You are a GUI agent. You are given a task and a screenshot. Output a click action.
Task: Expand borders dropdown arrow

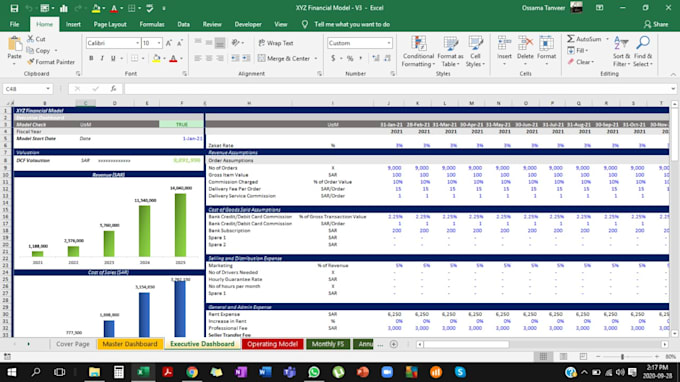coord(143,58)
